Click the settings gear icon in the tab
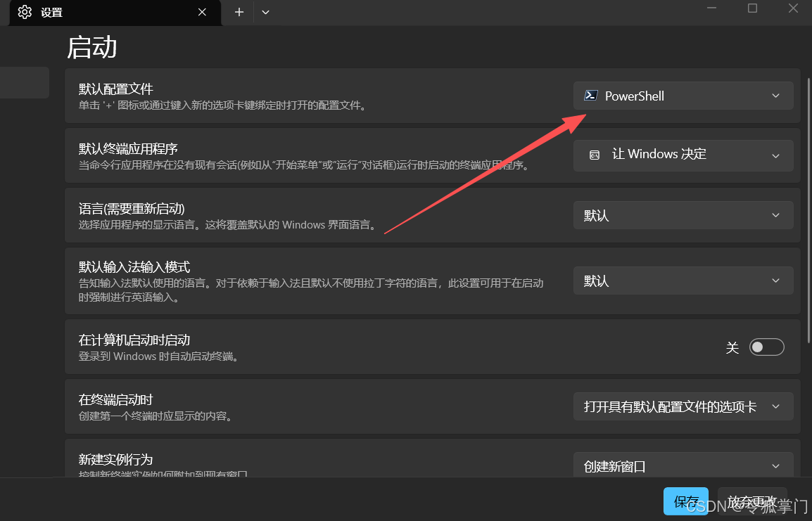Viewport: 812px width, 521px height. pos(25,12)
